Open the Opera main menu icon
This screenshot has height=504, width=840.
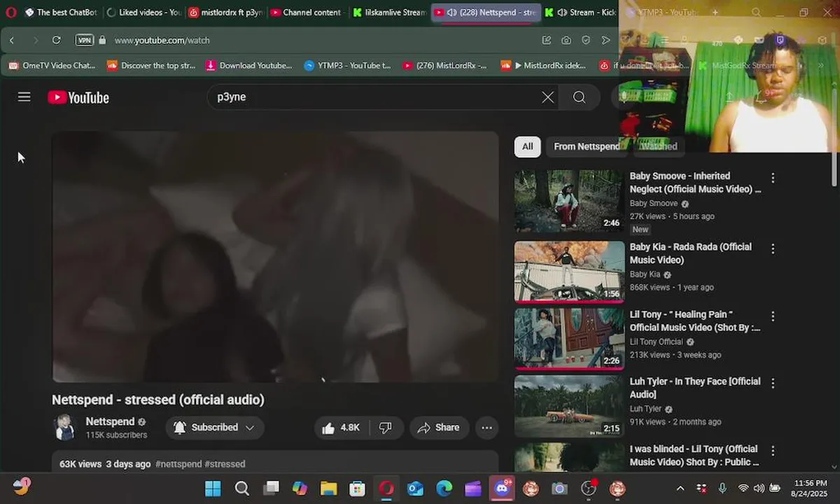(10, 12)
